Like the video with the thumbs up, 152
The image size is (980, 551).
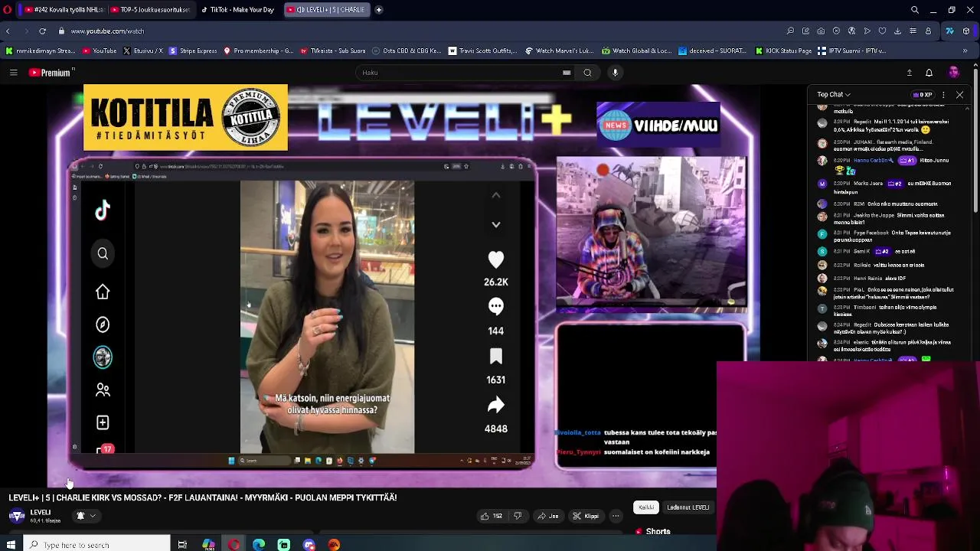coord(491,516)
